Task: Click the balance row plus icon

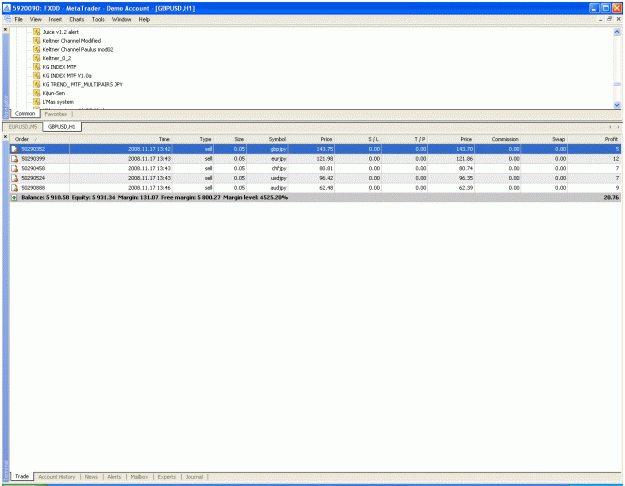Action: click(x=14, y=197)
